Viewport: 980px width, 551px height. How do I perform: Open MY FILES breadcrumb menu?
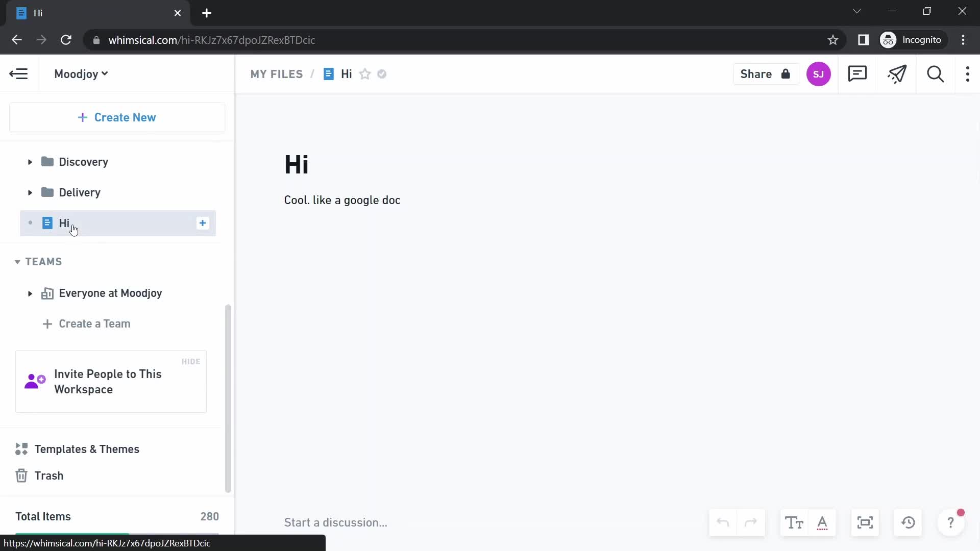(277, 74)
